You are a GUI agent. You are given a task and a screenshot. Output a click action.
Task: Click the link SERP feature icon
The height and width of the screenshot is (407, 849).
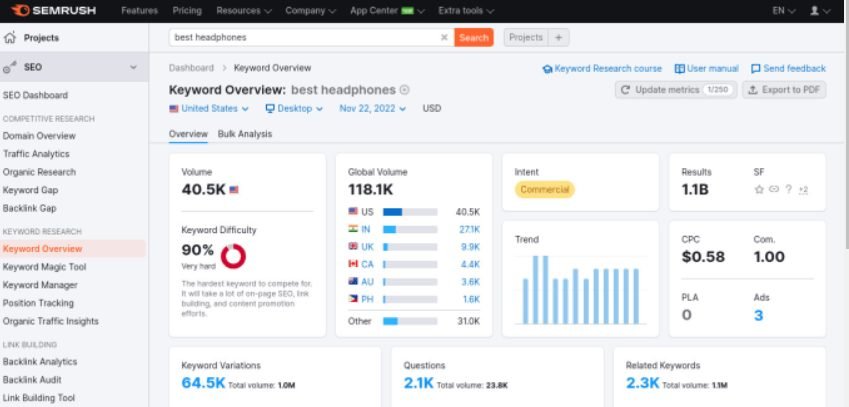point(774,189)
